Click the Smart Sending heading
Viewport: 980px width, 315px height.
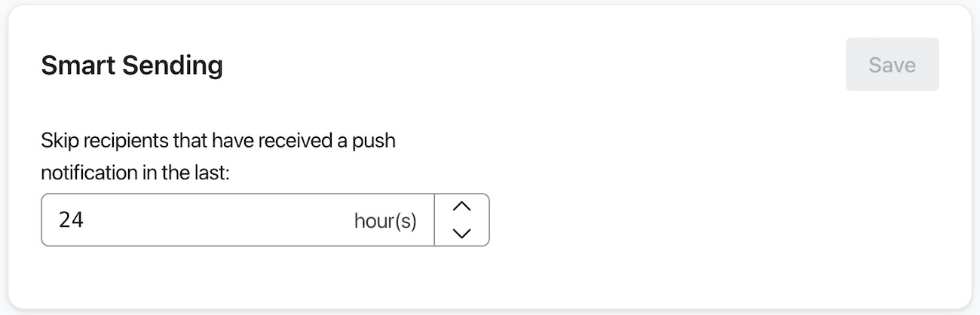point(132,66)
